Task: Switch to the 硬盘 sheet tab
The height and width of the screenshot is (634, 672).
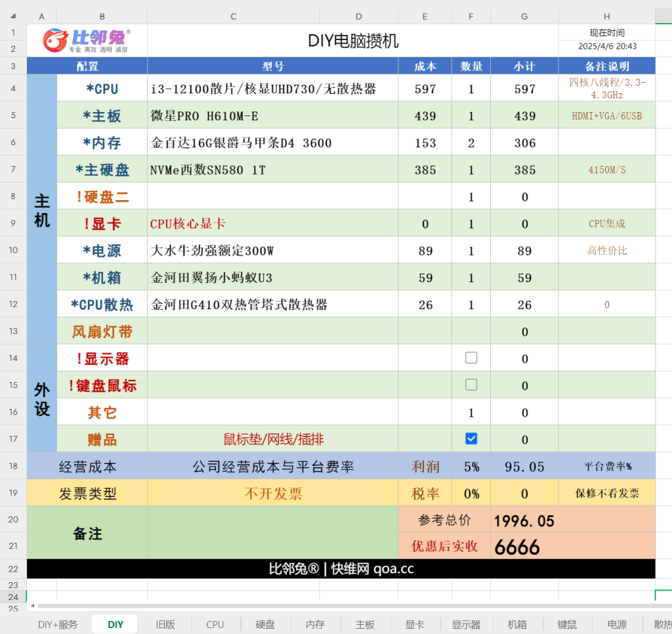Action: 265,625
